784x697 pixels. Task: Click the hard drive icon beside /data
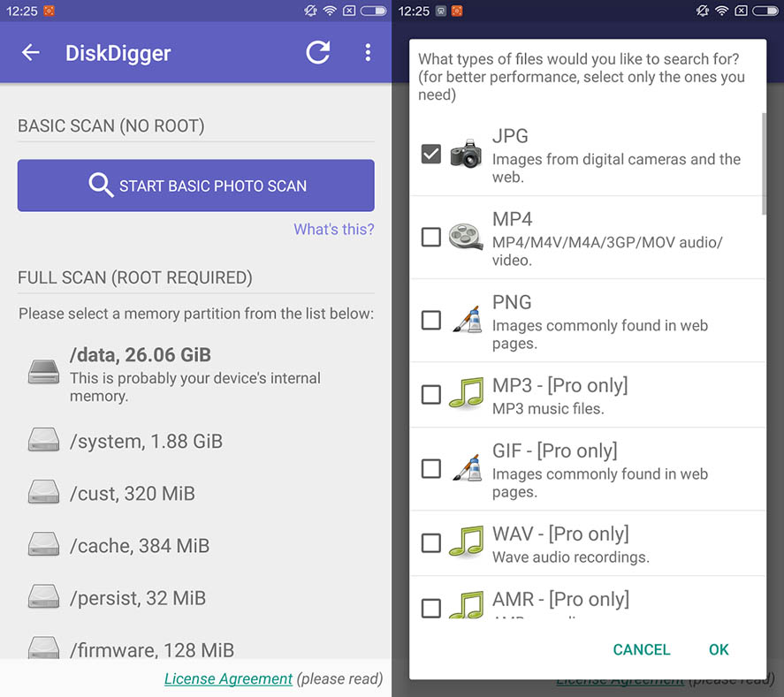[43, 371]
